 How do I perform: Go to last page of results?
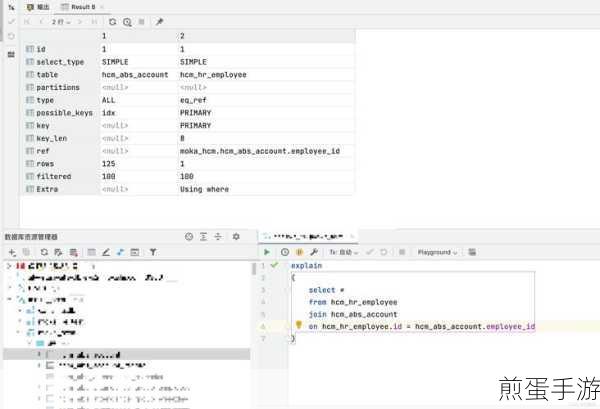94,22
